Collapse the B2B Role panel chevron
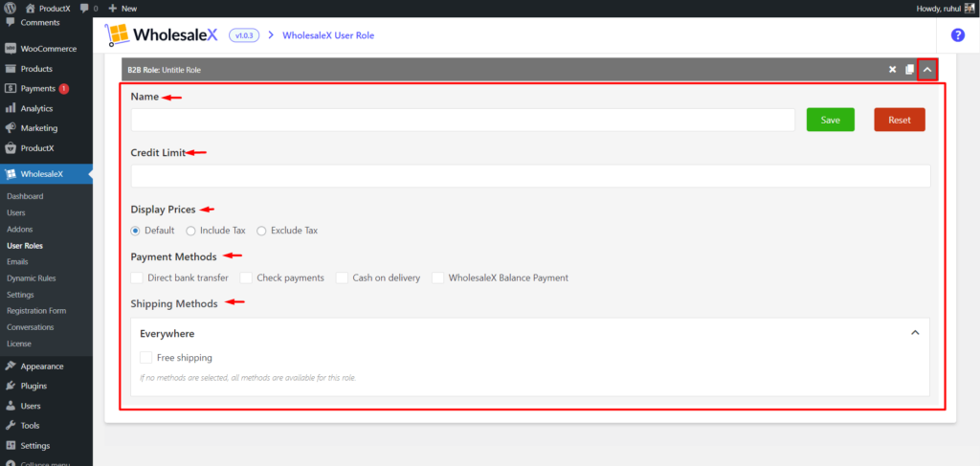 [x=927, y=69]
